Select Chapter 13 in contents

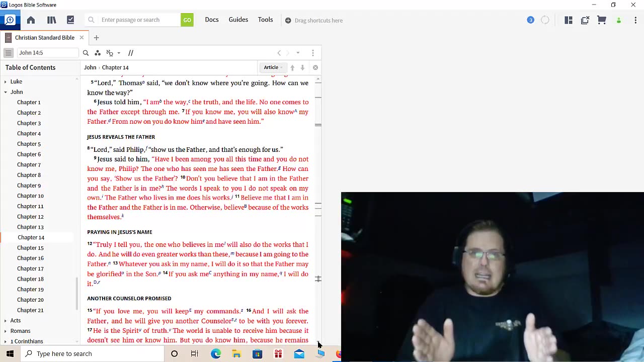30,227
